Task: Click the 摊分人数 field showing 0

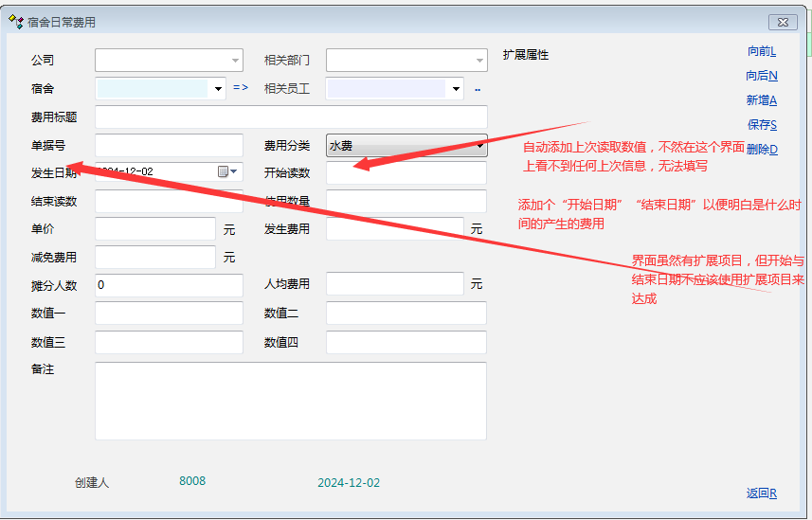Action: 169,285
